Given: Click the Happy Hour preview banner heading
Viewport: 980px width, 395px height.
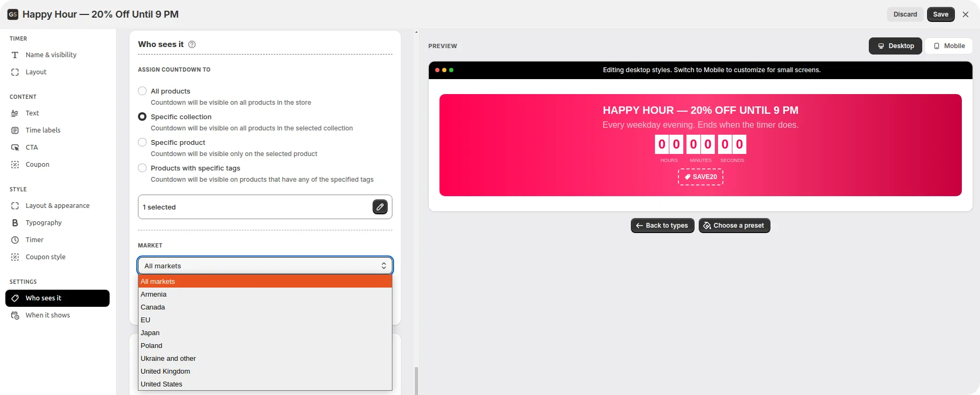Looking at the screenshot, I should tap(700, 110).
